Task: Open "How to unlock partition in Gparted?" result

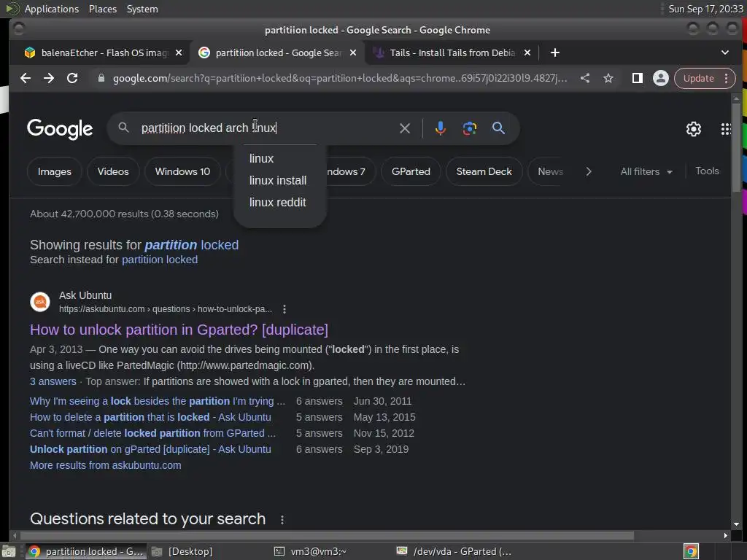Action: [179, 330]
